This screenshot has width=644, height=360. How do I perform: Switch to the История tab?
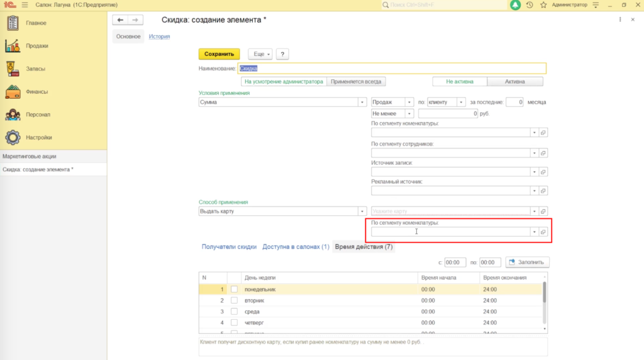tap(159, 36)
